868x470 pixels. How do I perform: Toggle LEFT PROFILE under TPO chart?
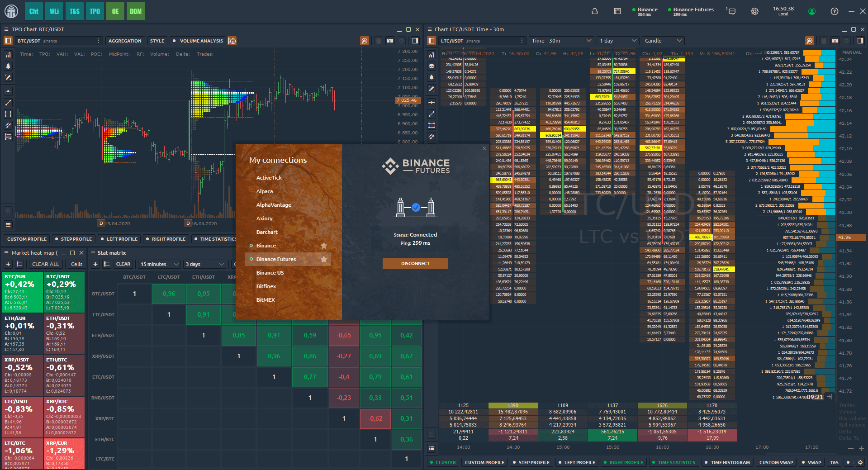pyautogui.click(x=119, y=239)
